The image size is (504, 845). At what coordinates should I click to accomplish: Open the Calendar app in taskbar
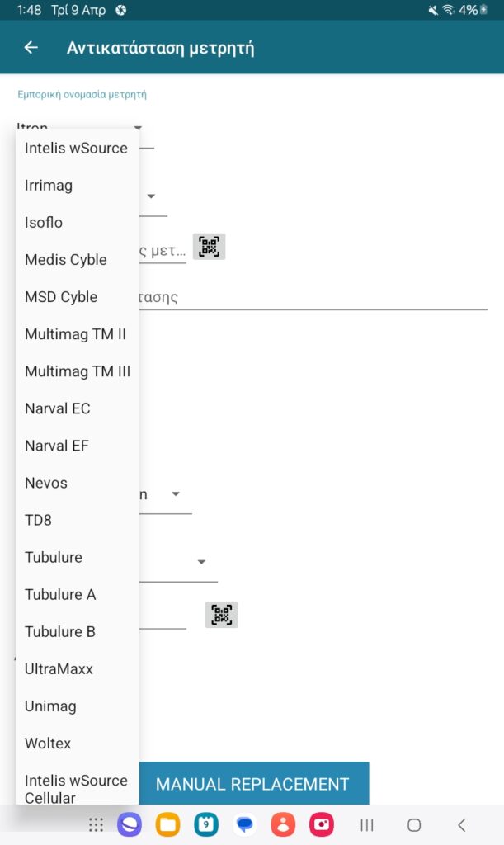(x=206, y=824)
